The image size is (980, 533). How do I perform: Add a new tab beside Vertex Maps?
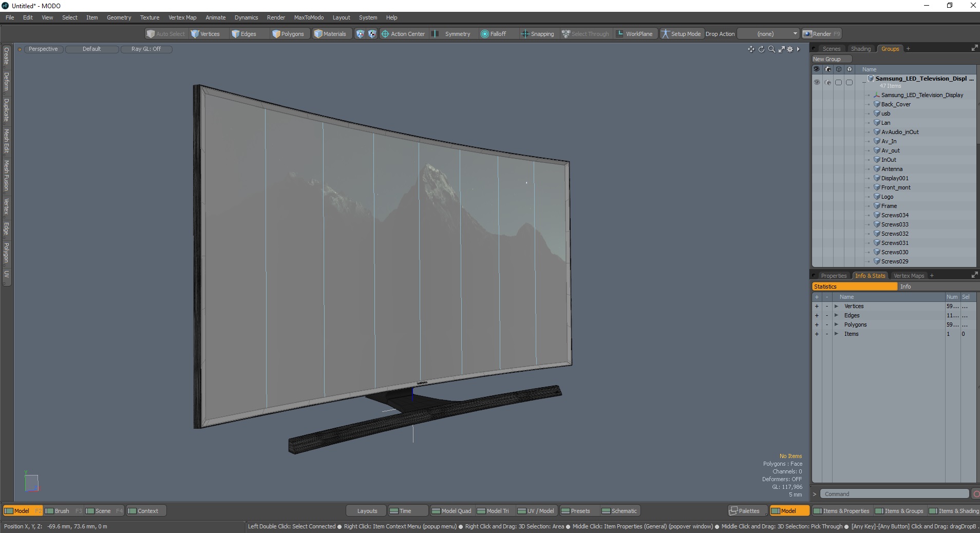coord(932,276)
